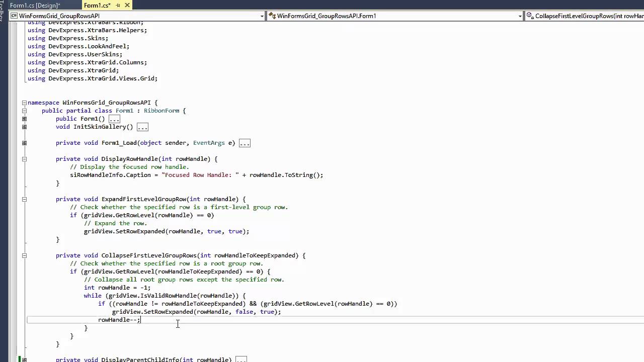This screenshot has height=362, width=644.
Task: Click the gridView.SetRowExpanded(rowHandle, false, true) call
Action: (196, 312)
